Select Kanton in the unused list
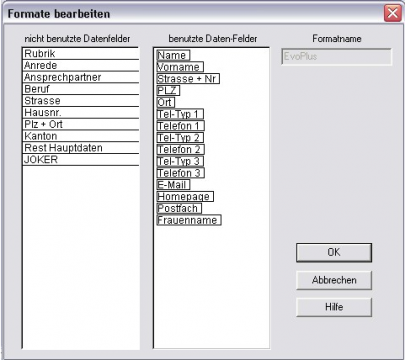The image size is (405, 360). pos(81,136)
